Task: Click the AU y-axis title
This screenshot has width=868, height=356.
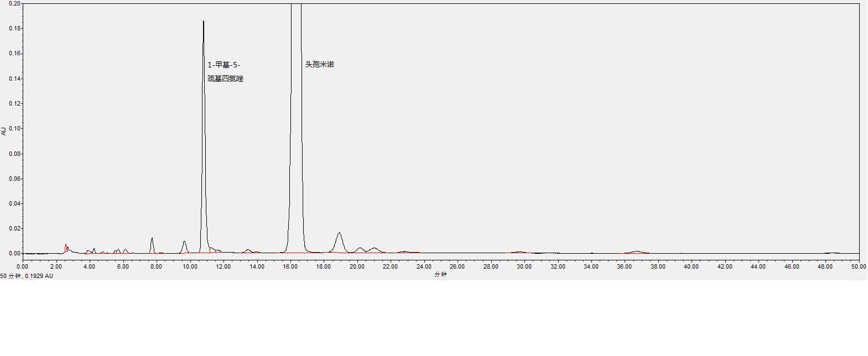Action: pos(4,131)
